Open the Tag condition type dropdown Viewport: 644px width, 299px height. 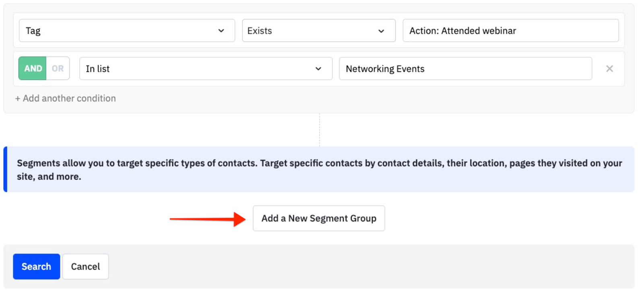point(126,31)
